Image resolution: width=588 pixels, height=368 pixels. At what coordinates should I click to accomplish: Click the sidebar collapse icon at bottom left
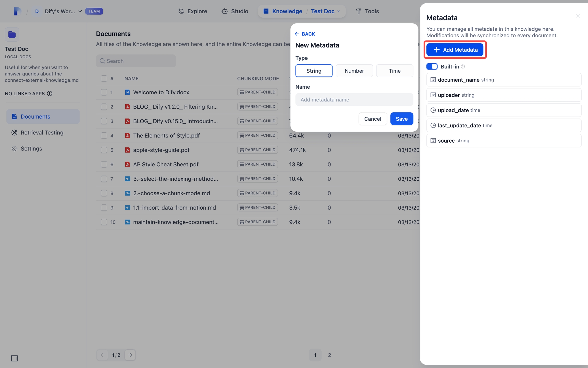pyautogui.click(x=14, y=358)
